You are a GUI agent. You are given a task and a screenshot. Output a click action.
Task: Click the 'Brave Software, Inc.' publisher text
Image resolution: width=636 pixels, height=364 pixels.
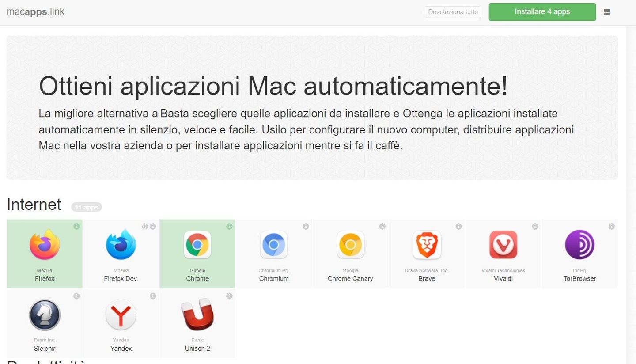click(x=427, y=270)
